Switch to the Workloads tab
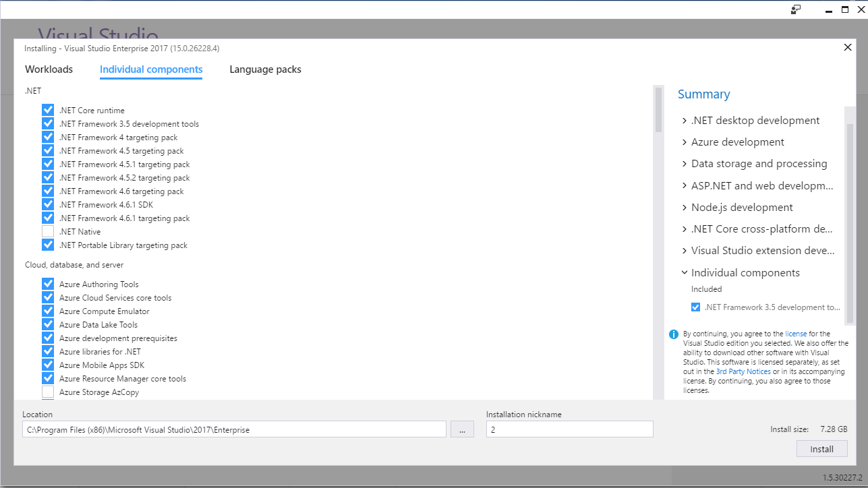The width and height of the screenshot is (868, 488). [x=49, y=69]
